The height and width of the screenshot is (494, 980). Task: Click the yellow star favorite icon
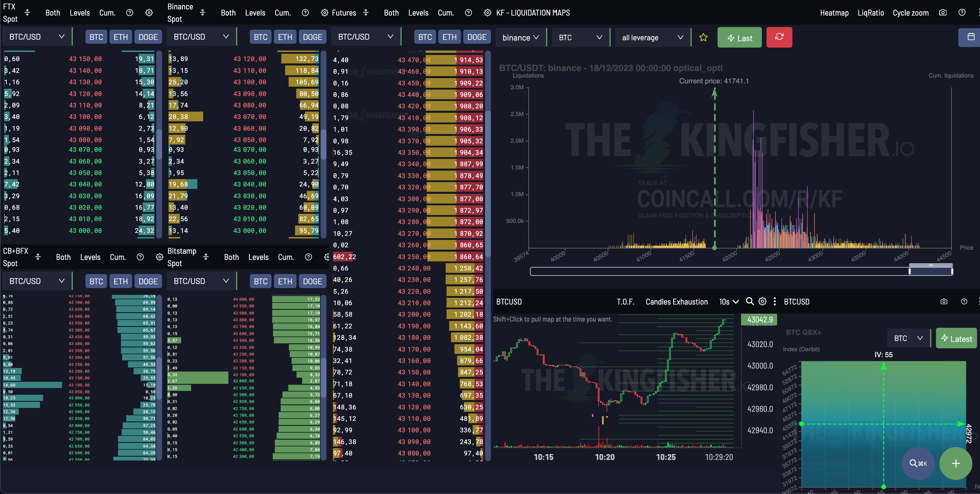703,37
